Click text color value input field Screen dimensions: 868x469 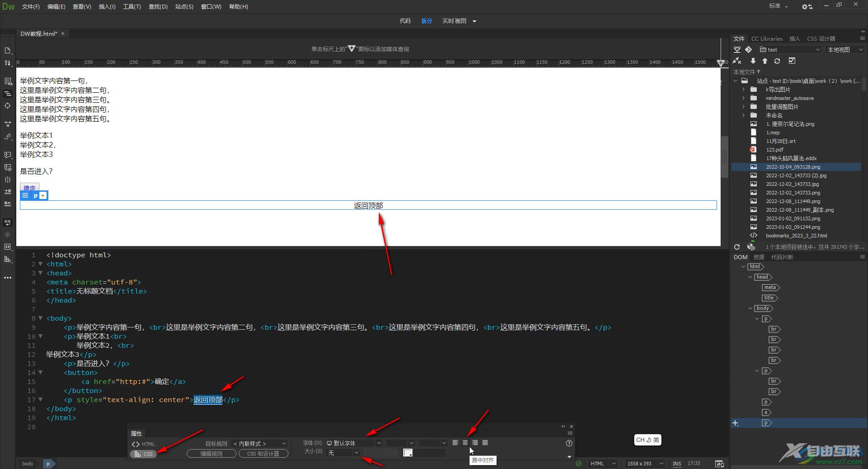(430, 453)
